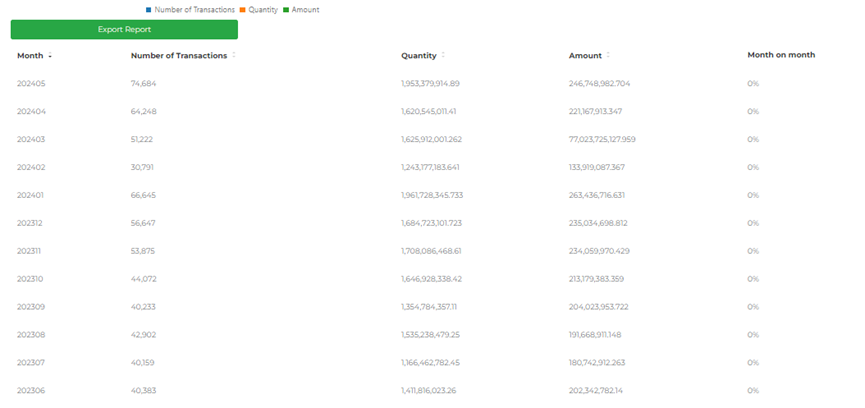The width and height of the screenshot is (865, 408).
Task: Toggle the blue Number of Transactions legend swatch
Action: (x=149, y=9)
